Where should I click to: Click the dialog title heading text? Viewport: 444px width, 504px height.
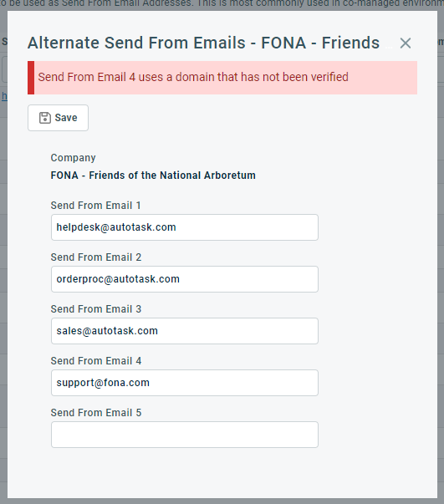pyautogui.click(x=203, y=43)
